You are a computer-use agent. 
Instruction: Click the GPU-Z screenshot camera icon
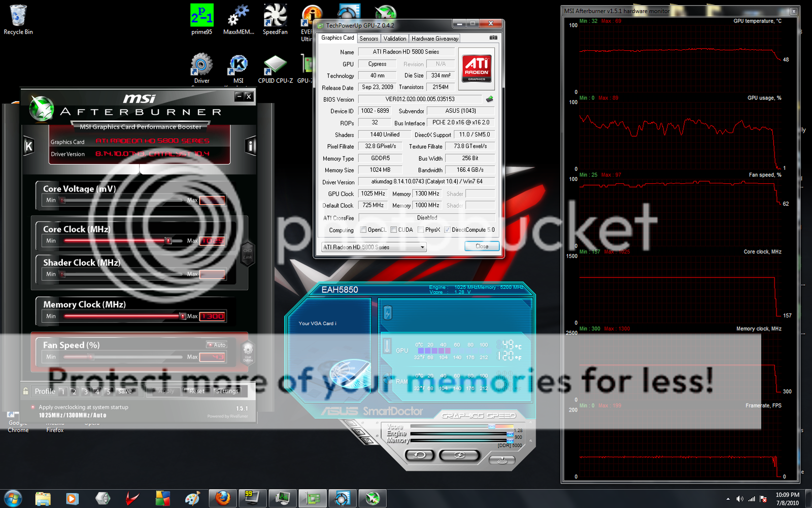pyautogui.click(x=493, y=38)
